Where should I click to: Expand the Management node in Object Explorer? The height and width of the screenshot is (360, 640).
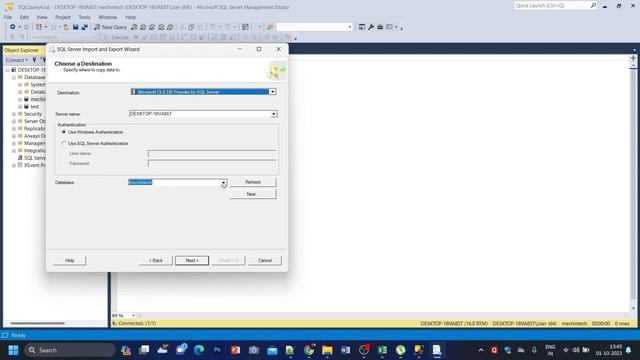pos(14,143)
